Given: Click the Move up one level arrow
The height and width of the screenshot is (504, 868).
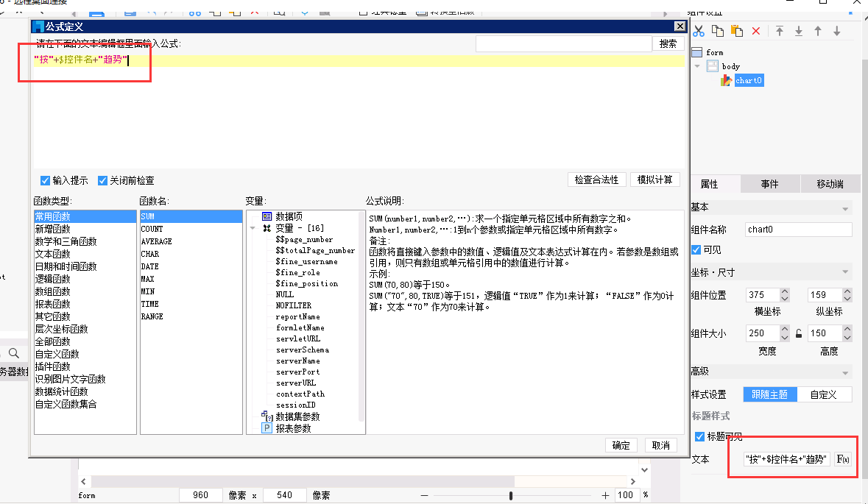Looking at the screenshot, I should click(x=818, y=31).
